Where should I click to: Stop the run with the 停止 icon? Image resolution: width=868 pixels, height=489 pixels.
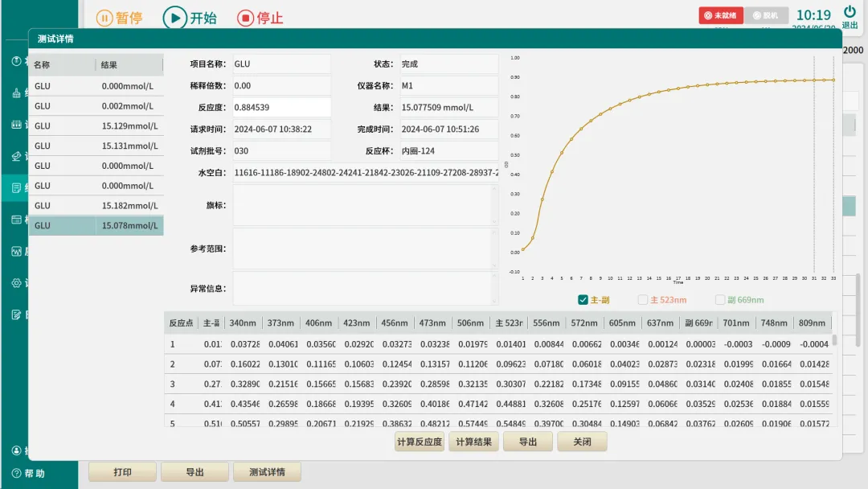coord(245,18)
